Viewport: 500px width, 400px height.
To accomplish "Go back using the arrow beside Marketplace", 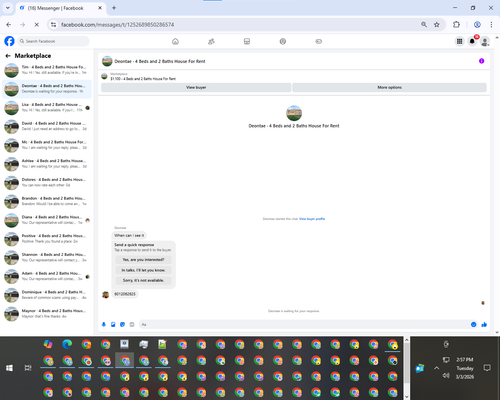I will click(8, 56).
